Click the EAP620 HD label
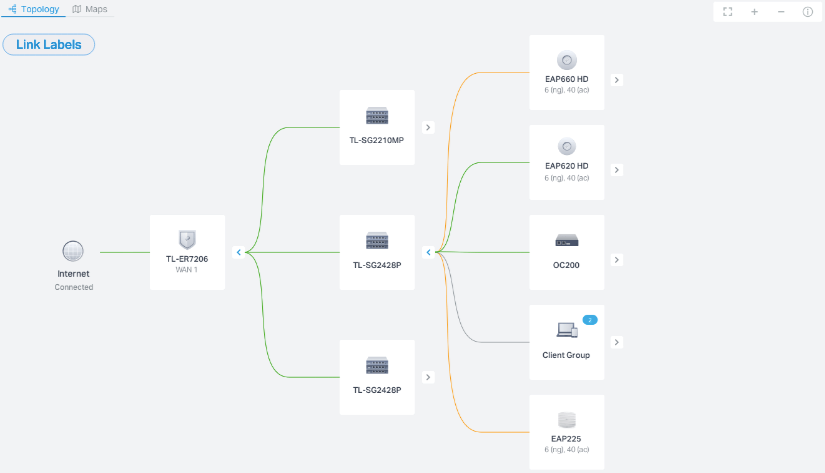The height and width of the screenshot is (473, 825). pyautogui.click(x=567, y=166)
